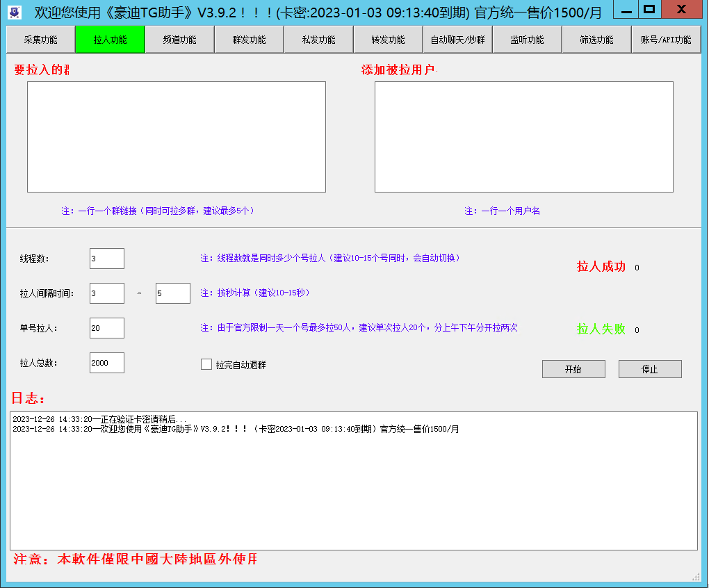Screen dimensions: 709x588
Task: Go to the 私发功能 tab
Action: pyautogui.click(x=319, y=40)
